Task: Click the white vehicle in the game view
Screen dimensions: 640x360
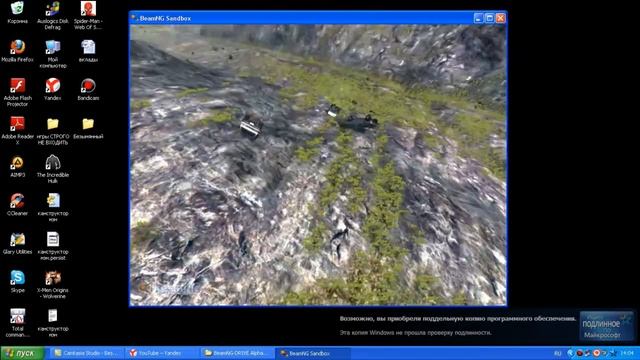Action: pos(251,126)
